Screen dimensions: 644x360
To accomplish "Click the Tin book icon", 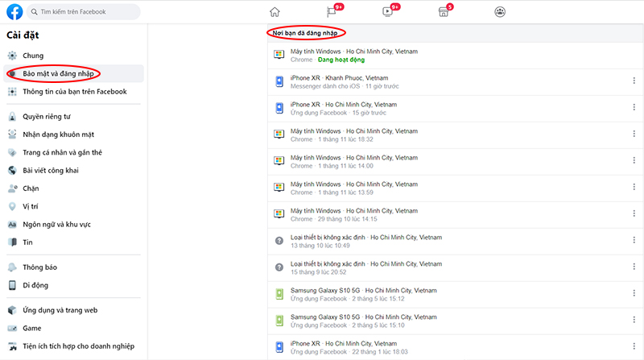I will click(x=12, y=242).
